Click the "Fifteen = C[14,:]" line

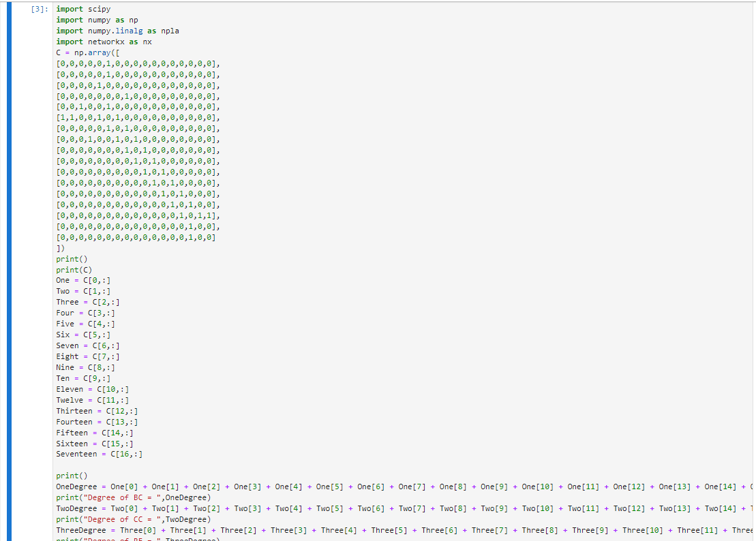[x=95, y=433]
